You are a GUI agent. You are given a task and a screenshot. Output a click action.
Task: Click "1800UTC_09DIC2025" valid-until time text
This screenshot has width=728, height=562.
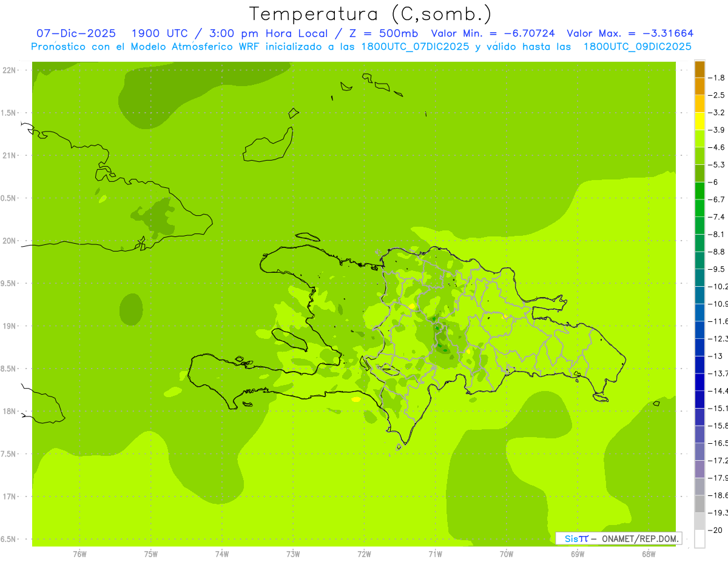638,47
